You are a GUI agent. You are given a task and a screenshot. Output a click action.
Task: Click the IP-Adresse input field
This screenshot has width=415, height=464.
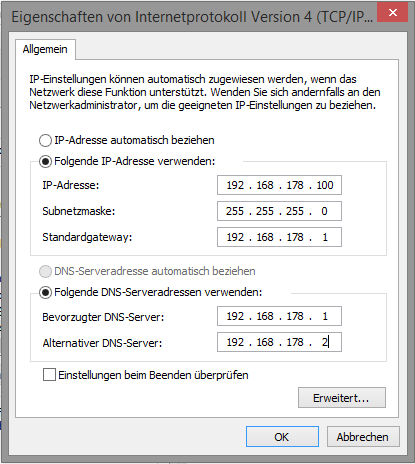pos(279,185)
